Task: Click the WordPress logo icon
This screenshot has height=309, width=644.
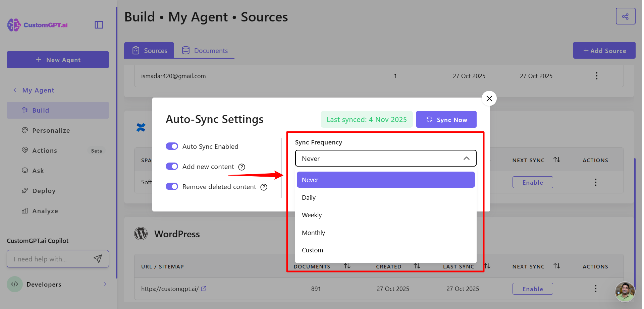Action: point(141,234)
